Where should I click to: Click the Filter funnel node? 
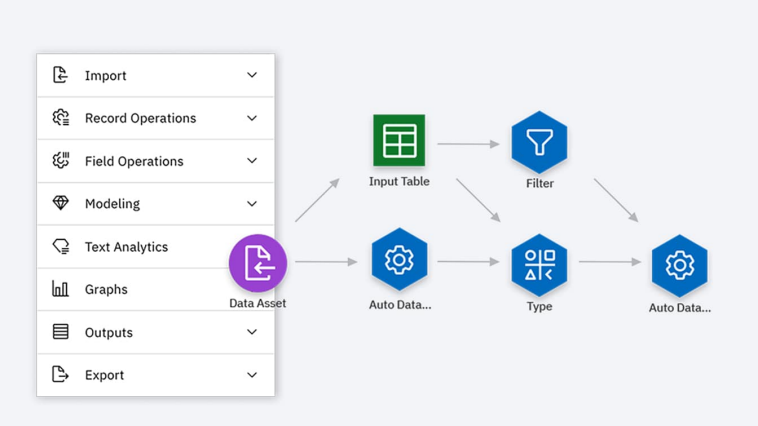click(539, 143)
